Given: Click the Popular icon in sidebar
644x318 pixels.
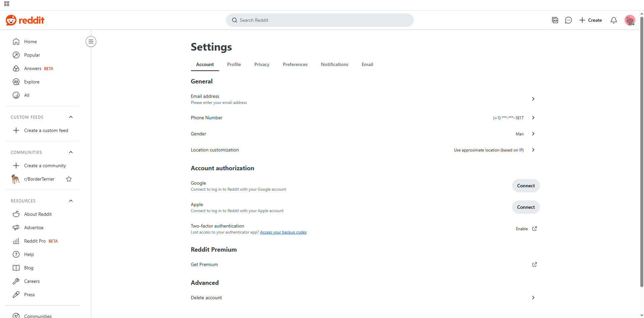Looking at the screenshot, I should click(x=16, y=55).
